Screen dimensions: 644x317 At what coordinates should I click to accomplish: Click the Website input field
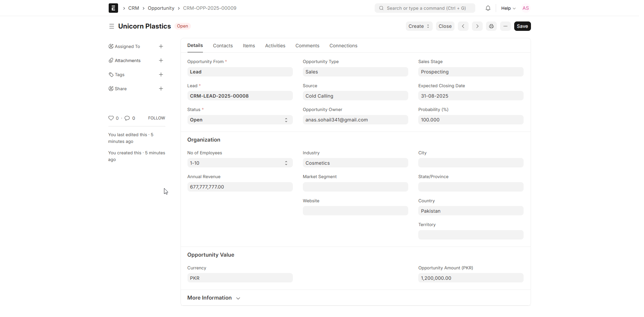(x=355, y=211)
